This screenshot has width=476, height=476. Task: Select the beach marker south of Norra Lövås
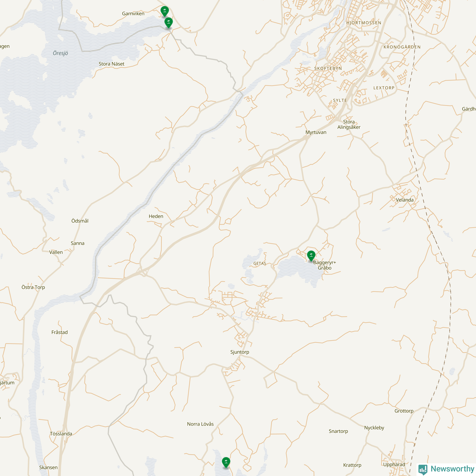coord(226,462)
